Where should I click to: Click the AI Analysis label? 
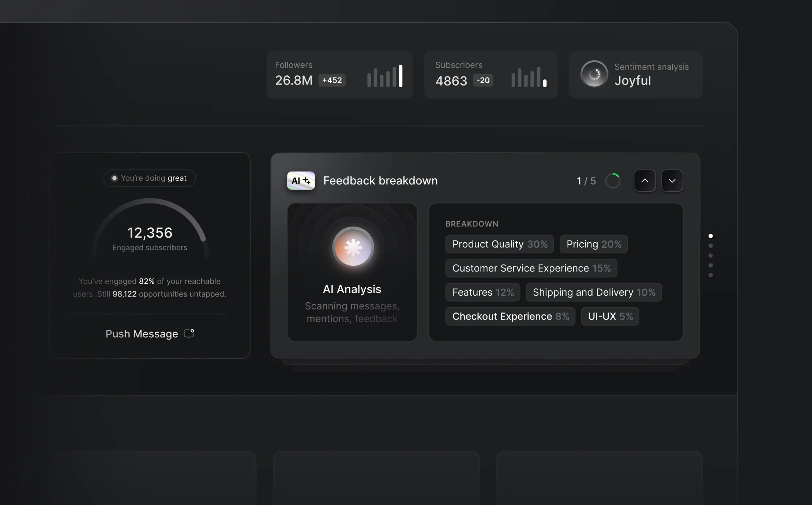point(352,289)
